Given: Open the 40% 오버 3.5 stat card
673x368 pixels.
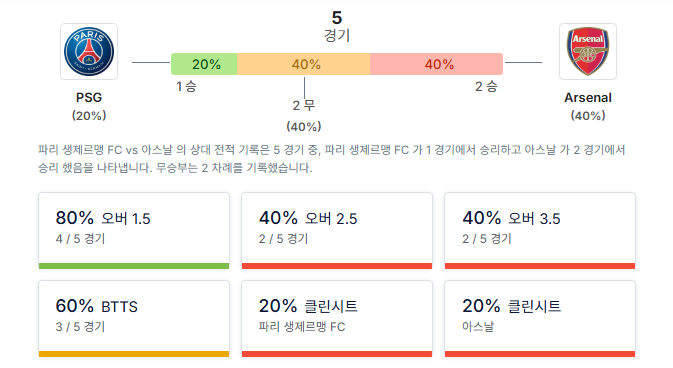Looking at the screenshot, I should [540, 231].
